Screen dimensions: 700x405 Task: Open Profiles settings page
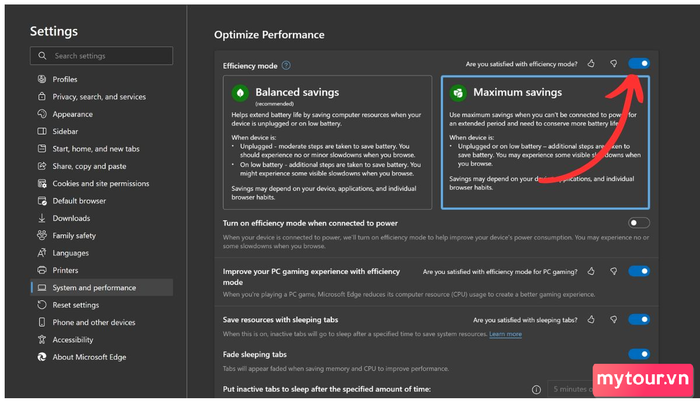[101, 79]
